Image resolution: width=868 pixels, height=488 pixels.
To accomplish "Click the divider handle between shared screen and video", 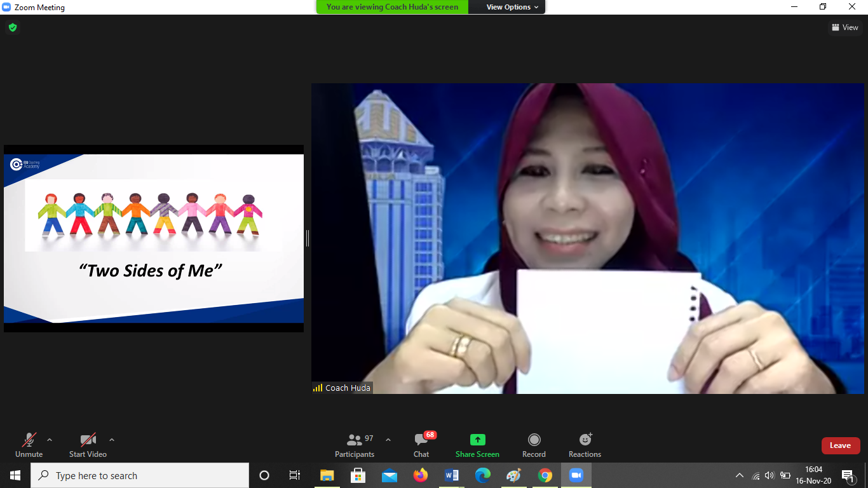I will pyautogui.click(x=308, y=238).
